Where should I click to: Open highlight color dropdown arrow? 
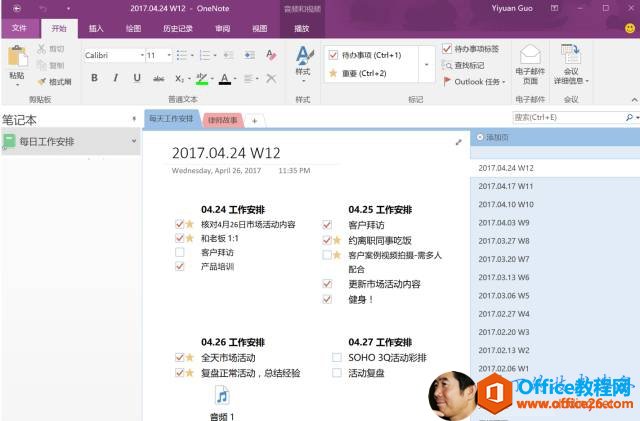(x=211, y=78)
